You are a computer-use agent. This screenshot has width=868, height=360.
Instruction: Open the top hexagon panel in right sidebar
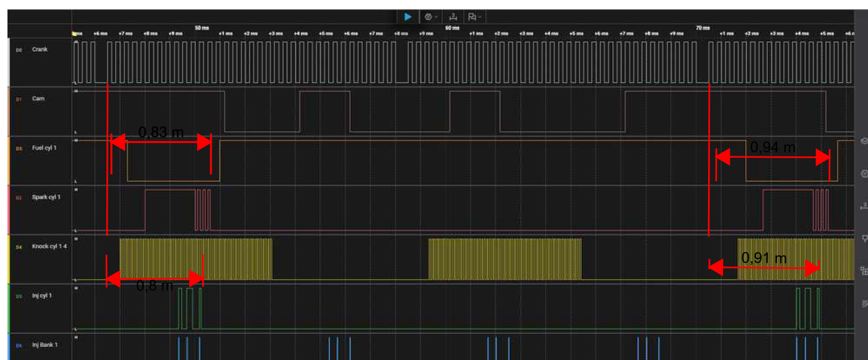point(864,141)
